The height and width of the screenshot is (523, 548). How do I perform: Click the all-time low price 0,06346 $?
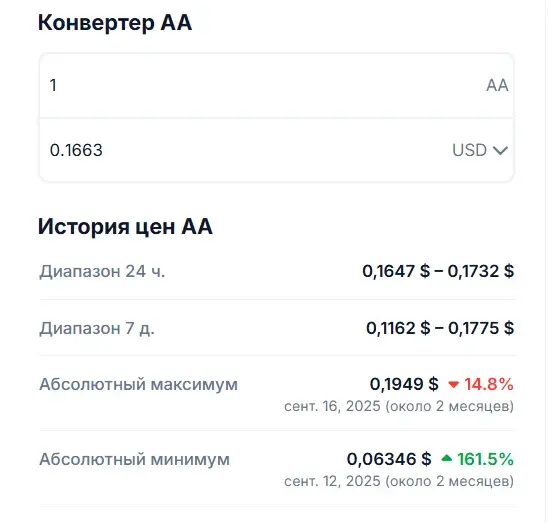(389, 459)
